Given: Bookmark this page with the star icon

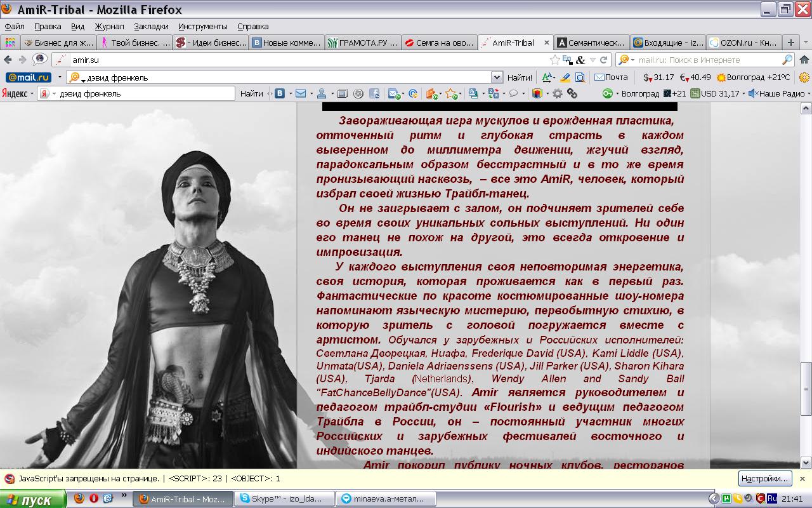Looking at the screenshot, I should pyautogui.click(x=555, y=60).
